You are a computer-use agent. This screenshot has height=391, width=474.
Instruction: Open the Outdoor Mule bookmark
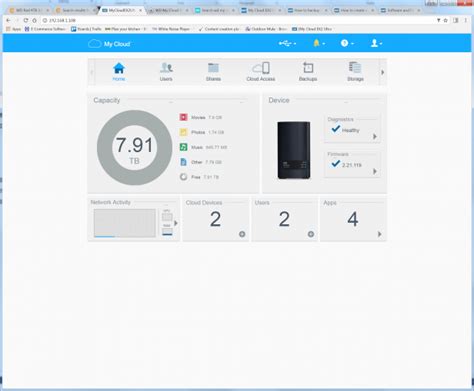pyautogui.click(x=266, y=29)
